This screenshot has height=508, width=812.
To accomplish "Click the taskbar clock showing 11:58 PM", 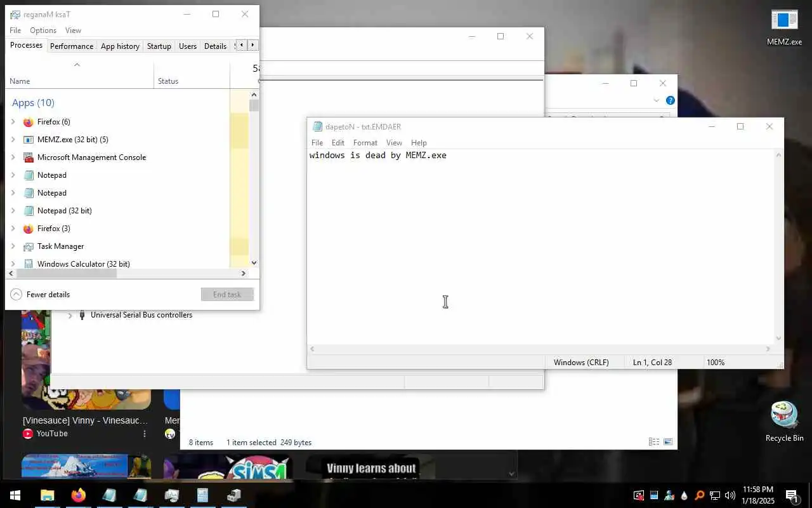I will 758,495.
